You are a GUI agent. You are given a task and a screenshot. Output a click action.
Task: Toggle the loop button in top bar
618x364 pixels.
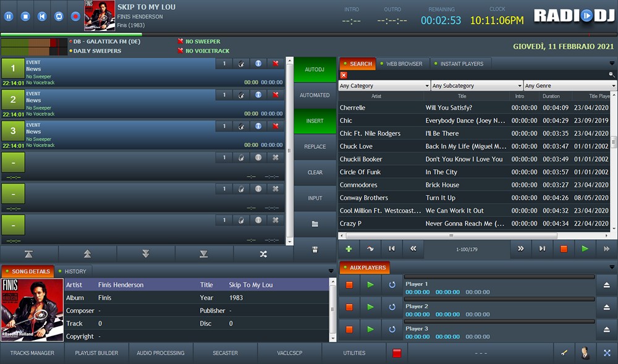click(59, 17)
